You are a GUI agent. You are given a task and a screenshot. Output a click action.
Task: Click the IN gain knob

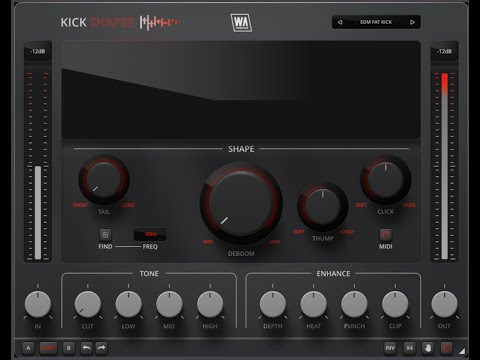pos(38,304)
